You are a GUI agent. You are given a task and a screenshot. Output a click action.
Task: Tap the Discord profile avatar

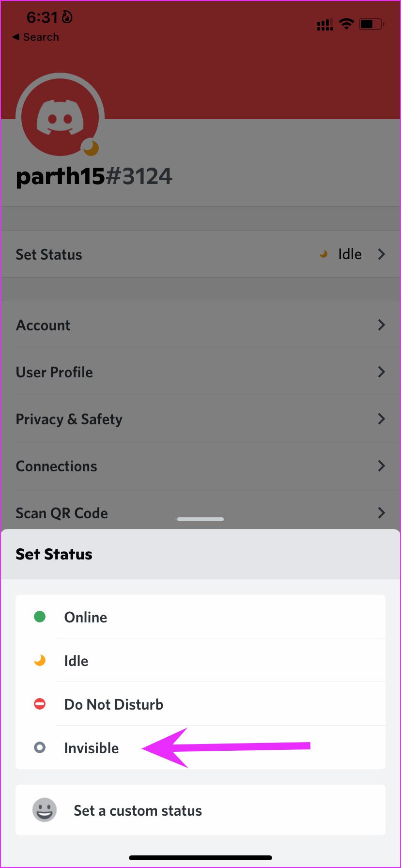[60, 118]
